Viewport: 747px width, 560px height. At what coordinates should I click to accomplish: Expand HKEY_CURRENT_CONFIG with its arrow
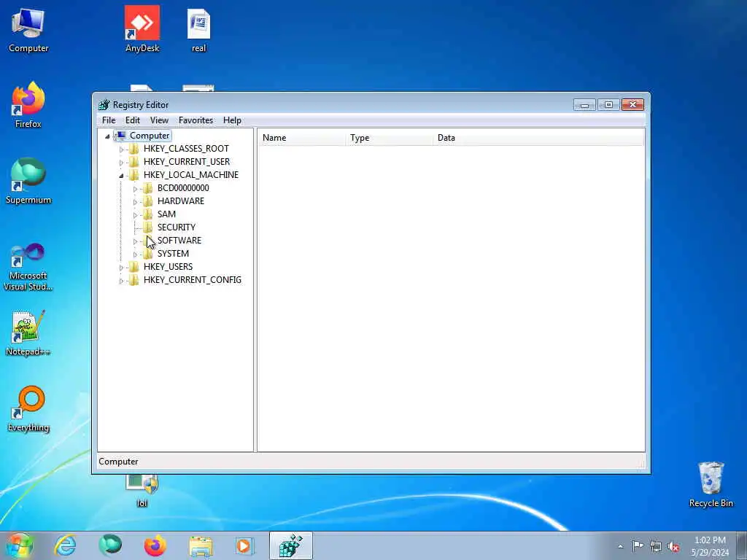coord(121,281)
